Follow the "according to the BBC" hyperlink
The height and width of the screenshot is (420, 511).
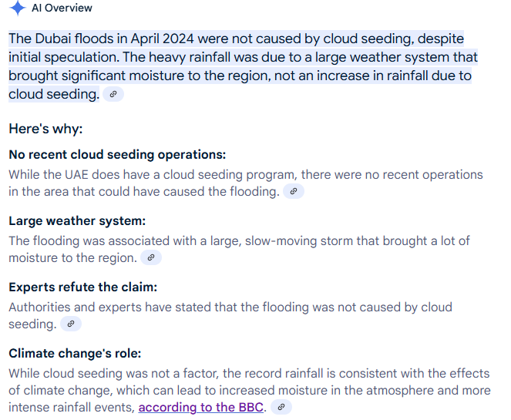(202, 407)
